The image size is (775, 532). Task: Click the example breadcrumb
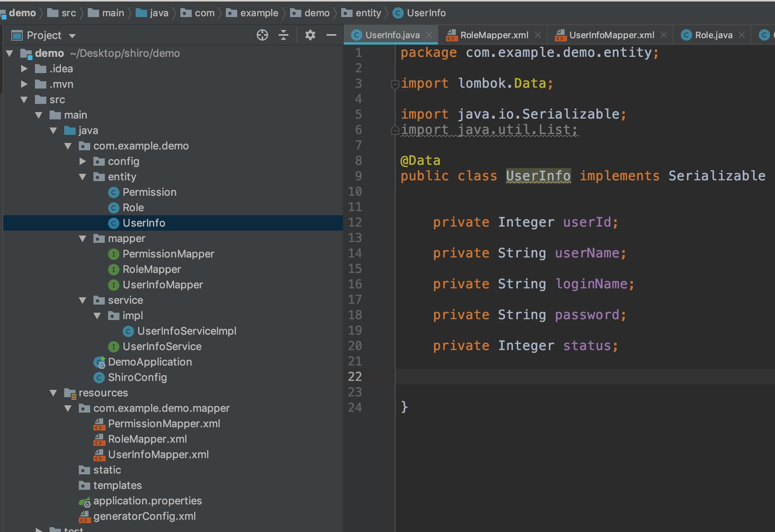point(252,13)
